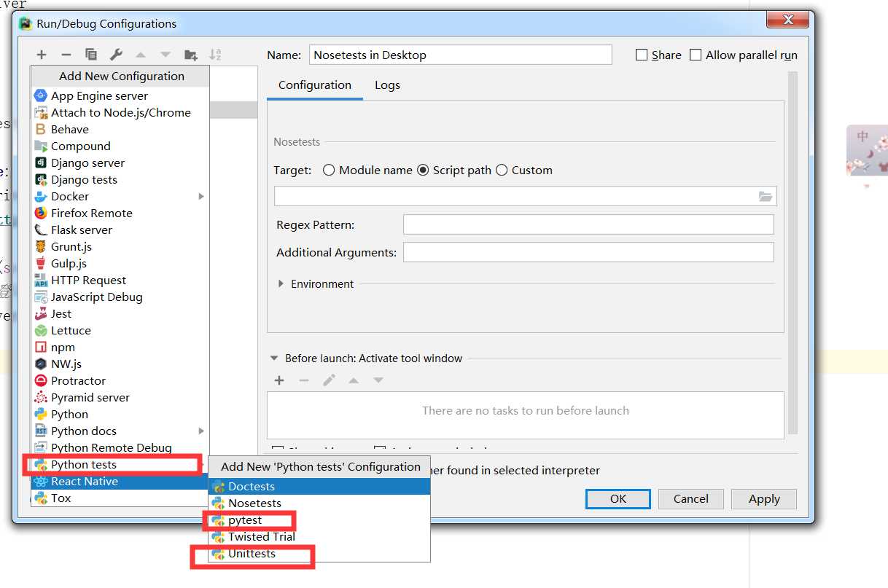888x588 pixels.
Task: Expand the Environment section
Action: coord(281,283)
